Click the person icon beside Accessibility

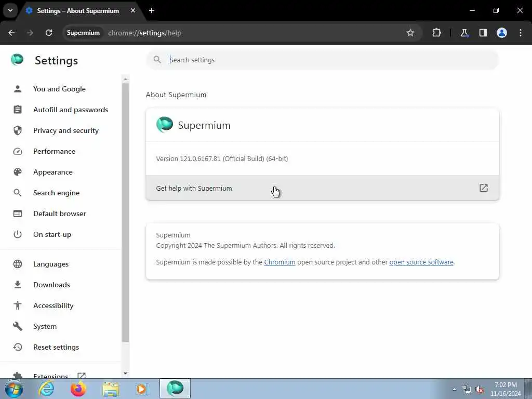[18, 305]
